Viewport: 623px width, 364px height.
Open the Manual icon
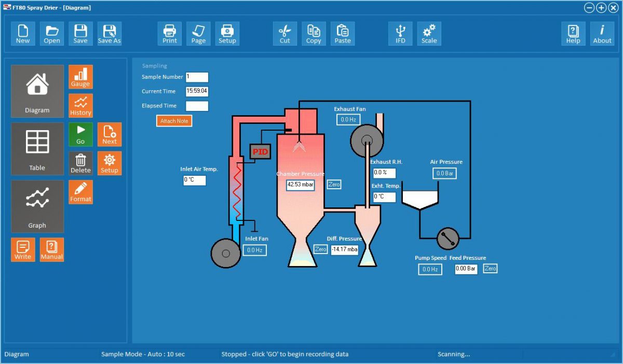52,249
